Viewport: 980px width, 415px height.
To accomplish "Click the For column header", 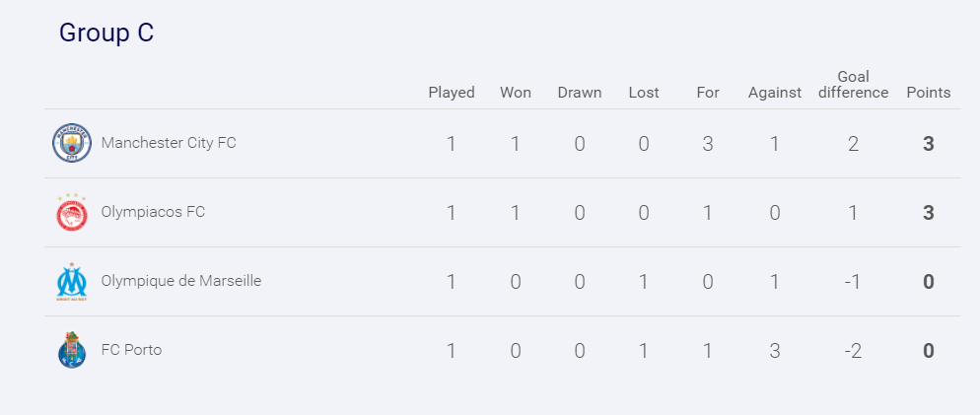I will click(708, 93).
